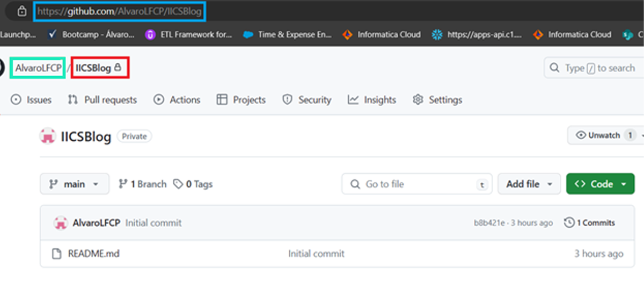Viewport: 644px width, 281px height.
Task: Open the IICSBlog repository breadcrumb
Action: point(94,68)
